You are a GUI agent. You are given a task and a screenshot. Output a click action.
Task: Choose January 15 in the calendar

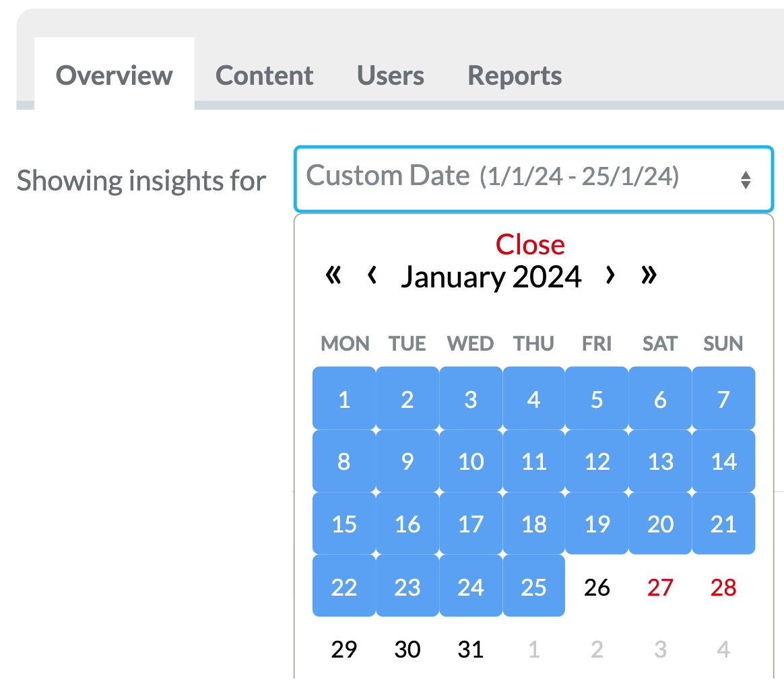[x=344, y=524]
